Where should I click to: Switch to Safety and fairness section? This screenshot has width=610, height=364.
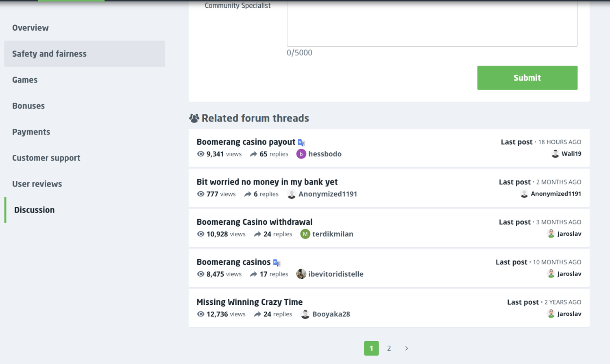pyautogui.click(x=85, y=54)
